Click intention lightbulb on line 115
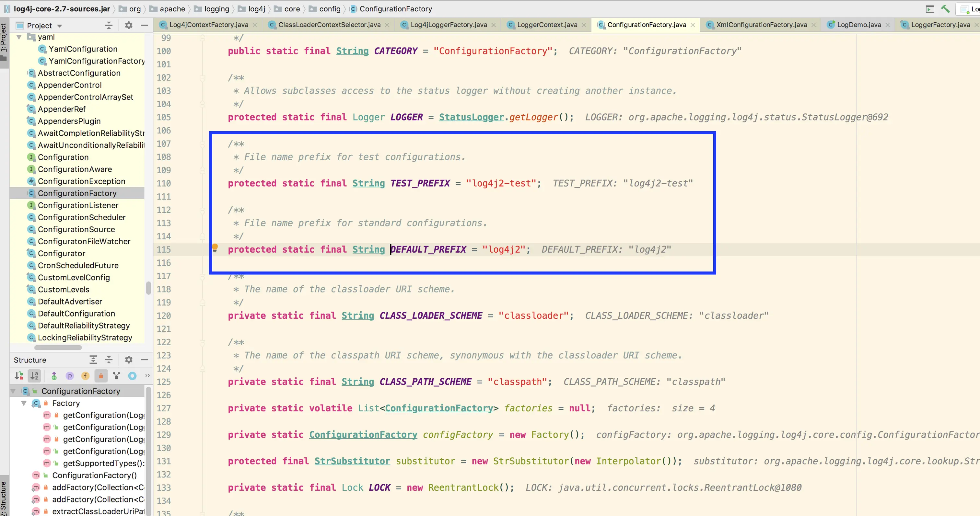Image resolution: width=980 pixels, height=516 pixels. pos(215,248)
